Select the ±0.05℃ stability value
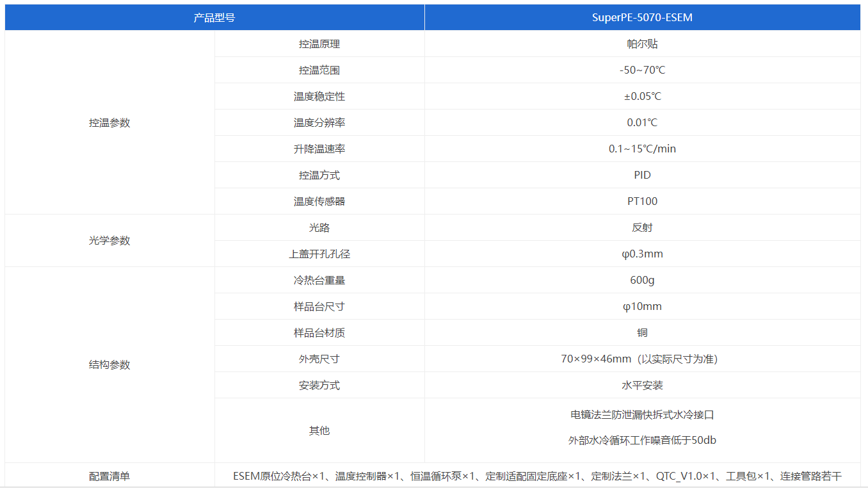 click(642, 97)
